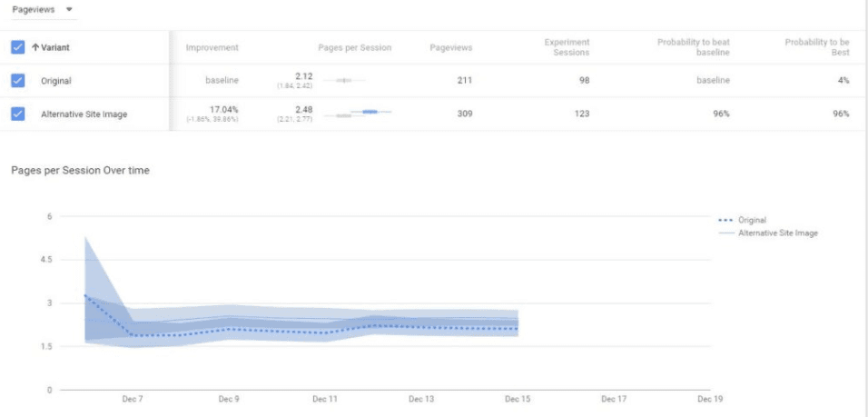Select Probability to beat baseline header
The width and height of the screenshot is (868, 417).
(x=694, y=47)
